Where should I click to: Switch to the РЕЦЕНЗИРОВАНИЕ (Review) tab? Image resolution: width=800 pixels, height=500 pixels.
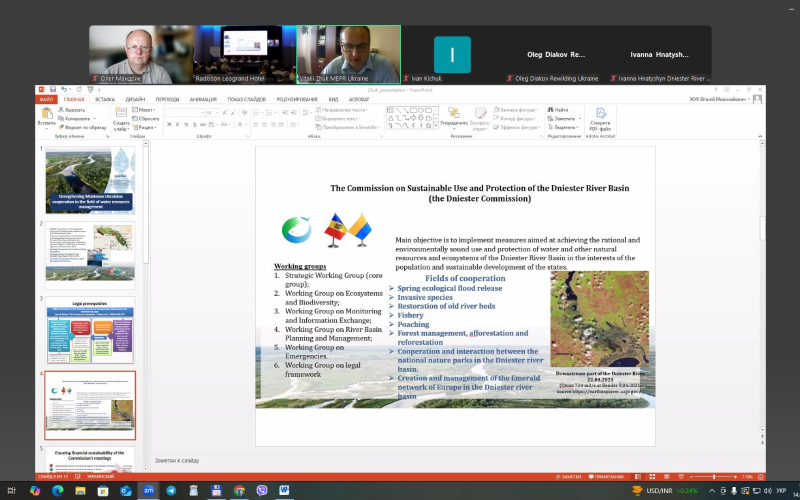pos(297,99)
